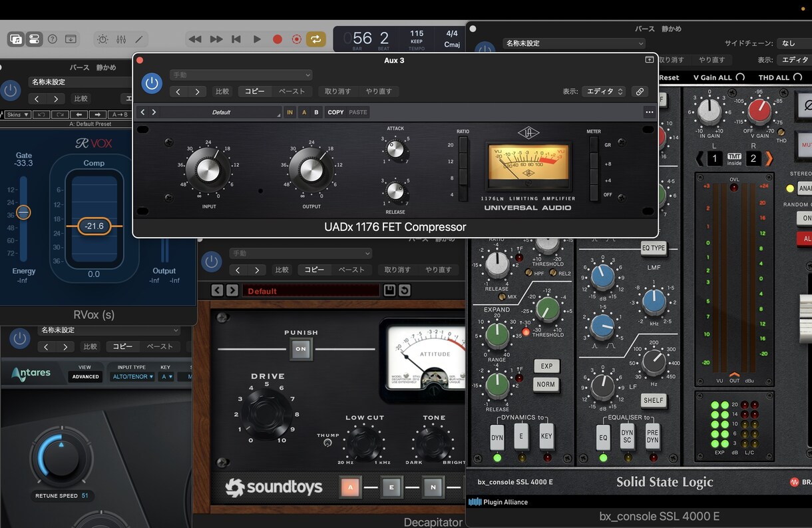Click the Decapitator previous preset arrow
The width and height of the screenshot is (812, 528).
pos(217,290)
